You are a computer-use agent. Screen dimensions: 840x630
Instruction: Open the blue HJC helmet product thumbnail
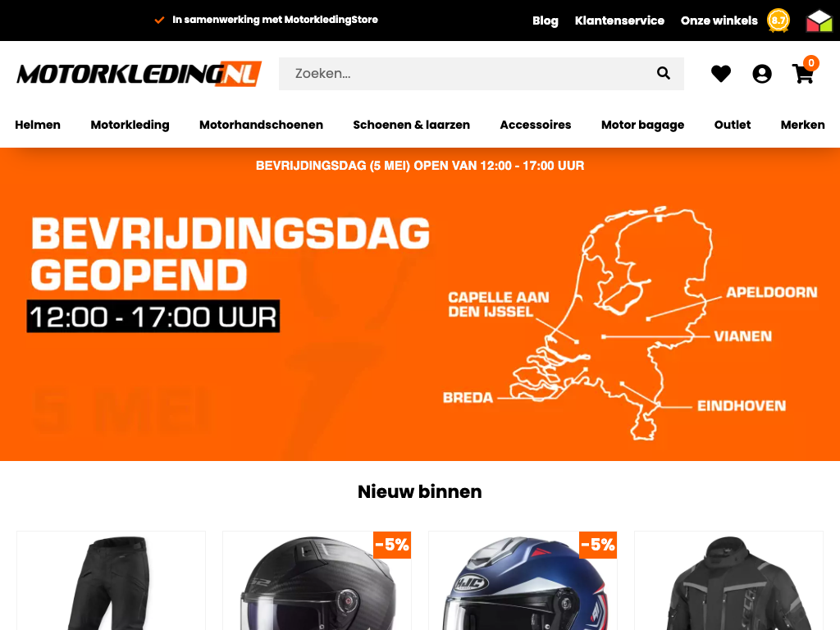(523, 581)
